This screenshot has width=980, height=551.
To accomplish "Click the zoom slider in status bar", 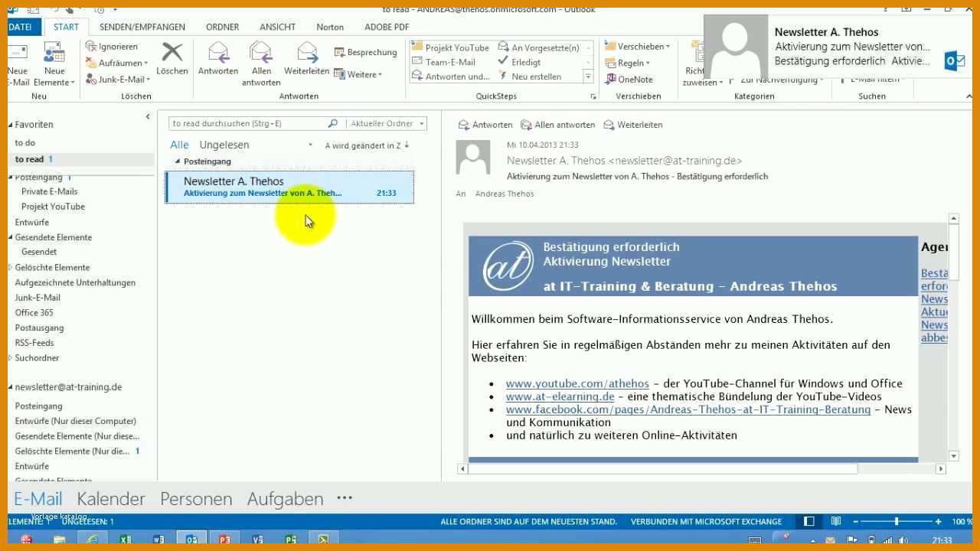I will pyautogui.click(x=896, y=521).
